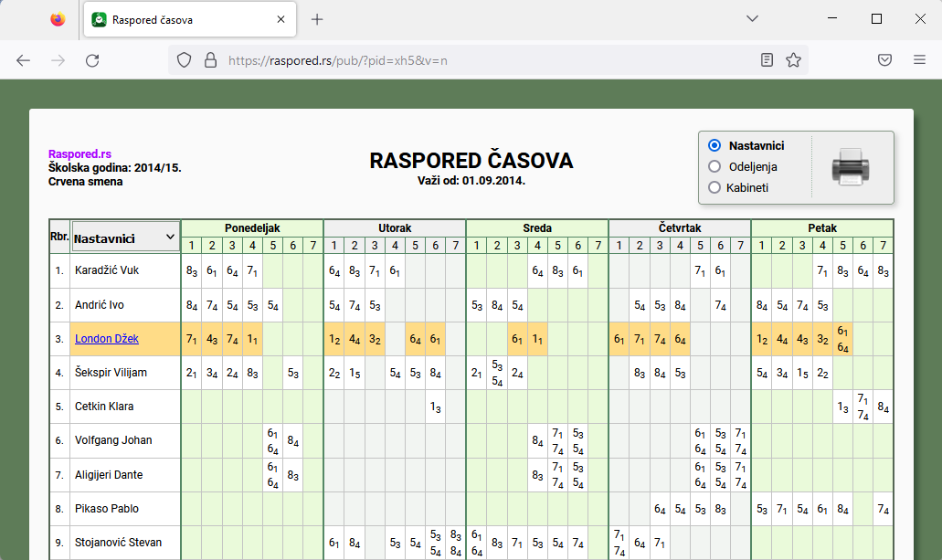Viewport: 942px width, 560px height.
Task: Click Cetkin Klara's Tuesday sixth period cell
Action: [x=436, y=407]
